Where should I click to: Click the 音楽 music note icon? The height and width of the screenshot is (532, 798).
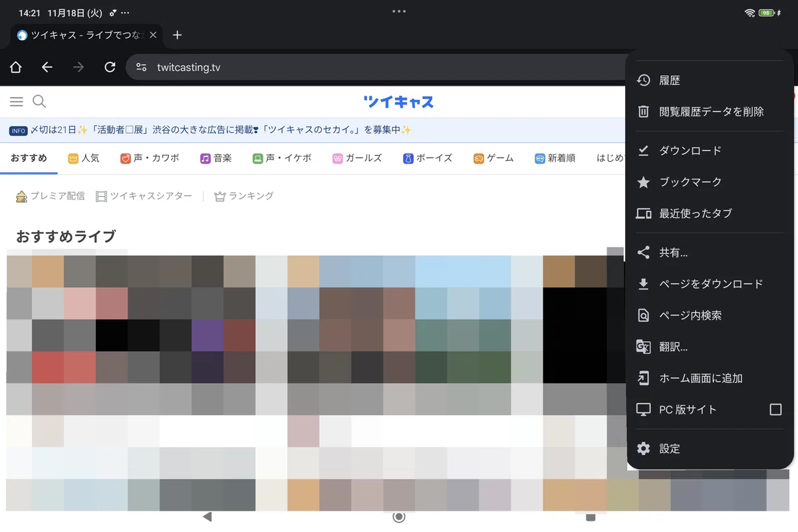(205, 158)
